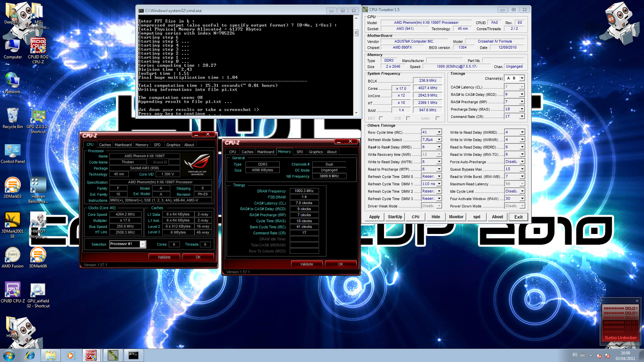Open CPUID CPU-Z desktop icon
This screenshot has width=644, height=362.
point(12,293)
